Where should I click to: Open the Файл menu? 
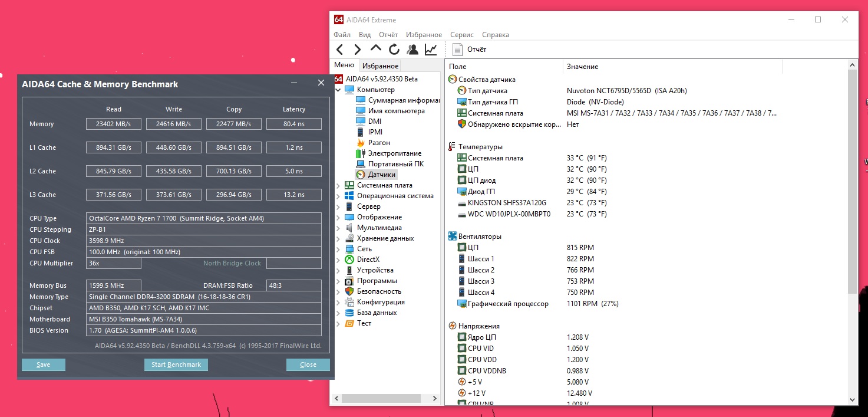pos(342,35)
